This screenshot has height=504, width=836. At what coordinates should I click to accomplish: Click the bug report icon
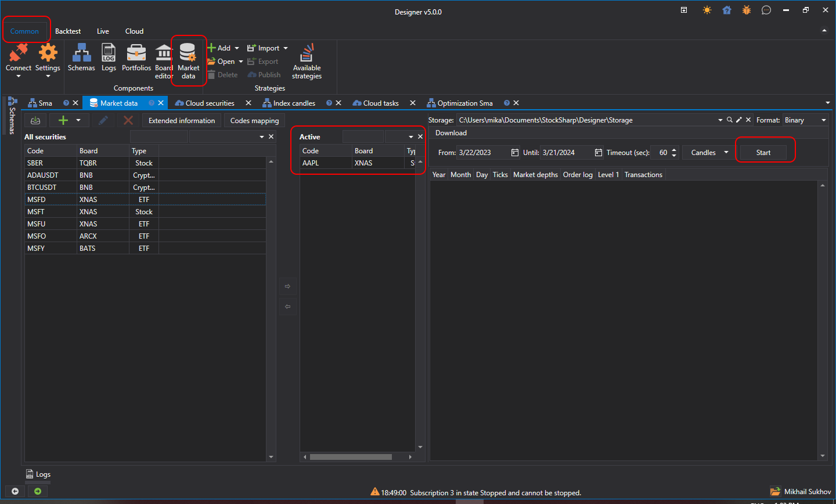tap(747, 10)
